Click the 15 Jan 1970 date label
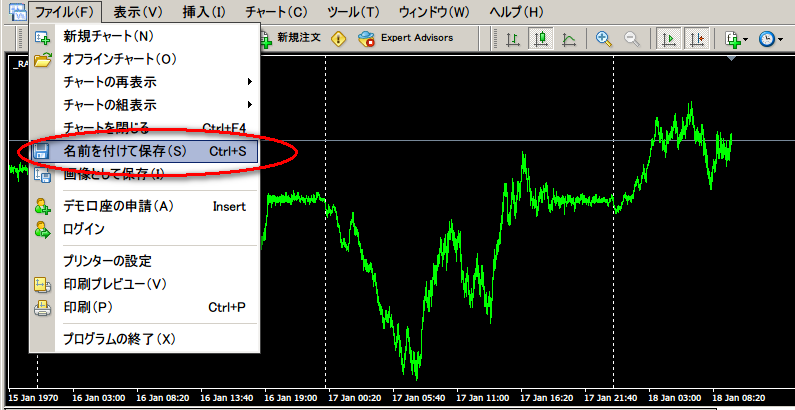 pos(33,397)
